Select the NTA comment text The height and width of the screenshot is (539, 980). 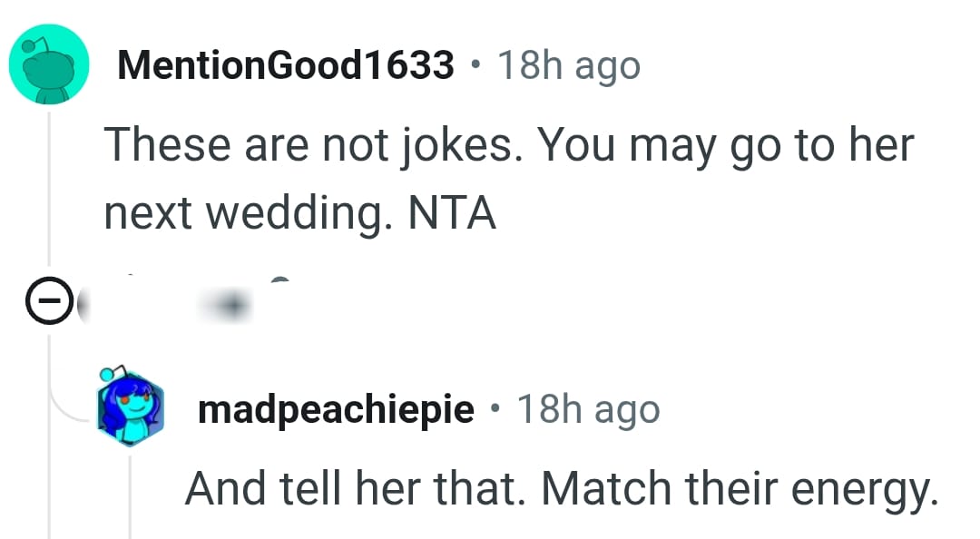[454, 212]
